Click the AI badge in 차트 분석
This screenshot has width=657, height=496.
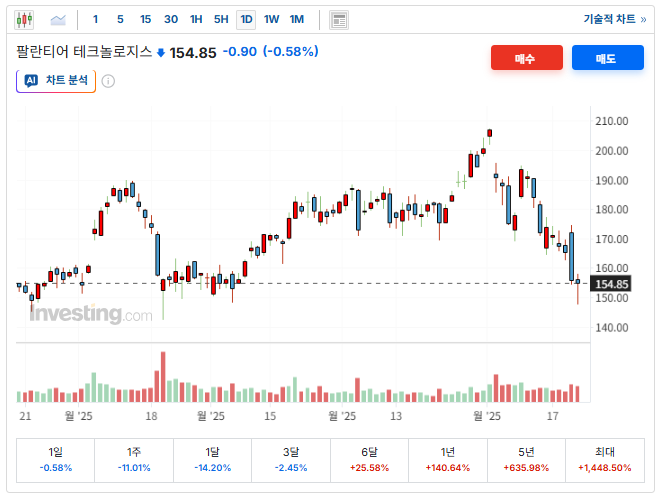[x=31, y=80]
